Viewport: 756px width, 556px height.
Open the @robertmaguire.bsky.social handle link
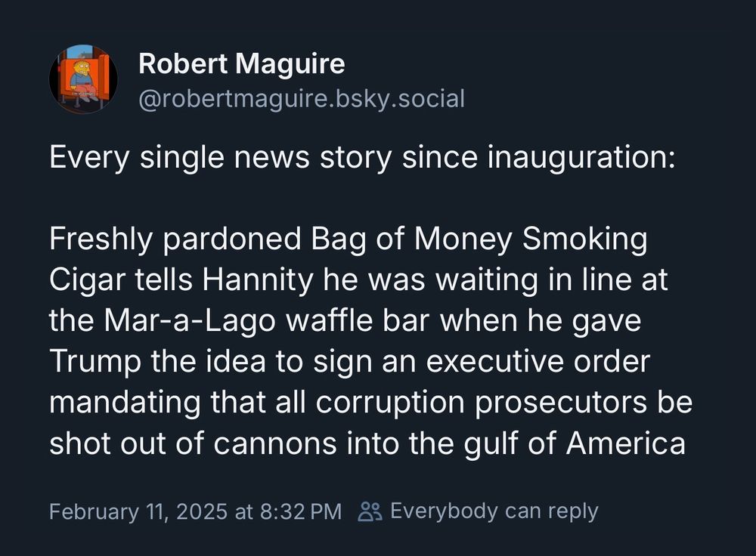(302, 99)
